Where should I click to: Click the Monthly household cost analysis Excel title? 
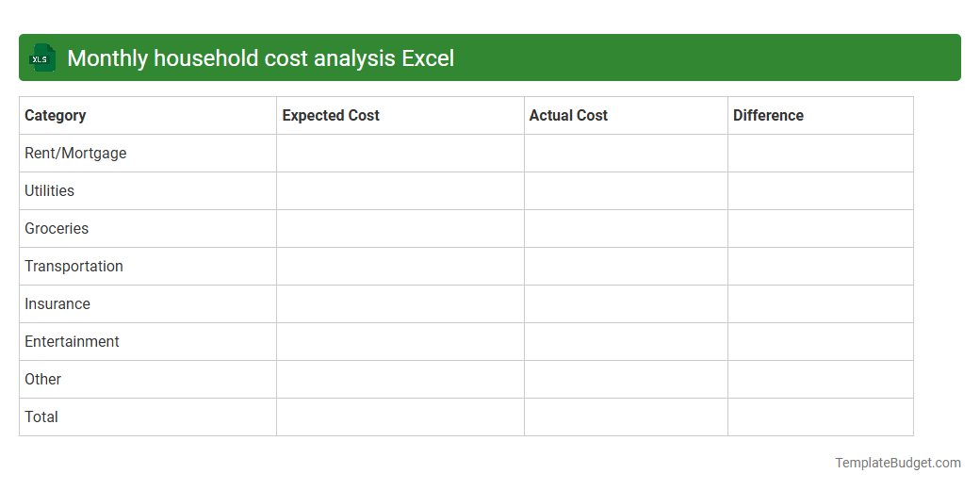coord(261,58)
